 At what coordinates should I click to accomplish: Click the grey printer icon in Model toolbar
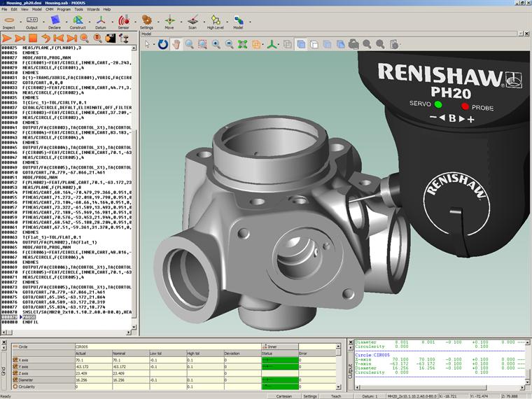[353, 44]
